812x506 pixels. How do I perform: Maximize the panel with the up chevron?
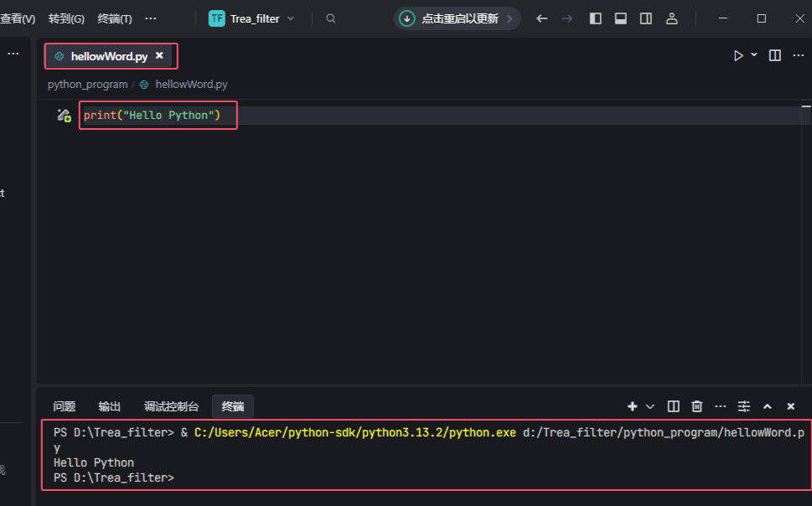point(768,406)
